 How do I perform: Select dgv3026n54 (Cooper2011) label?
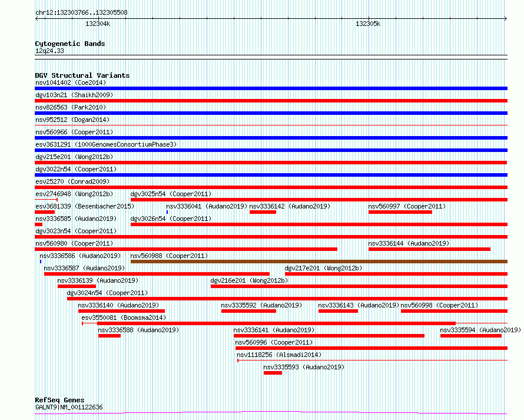click(171, 219)
